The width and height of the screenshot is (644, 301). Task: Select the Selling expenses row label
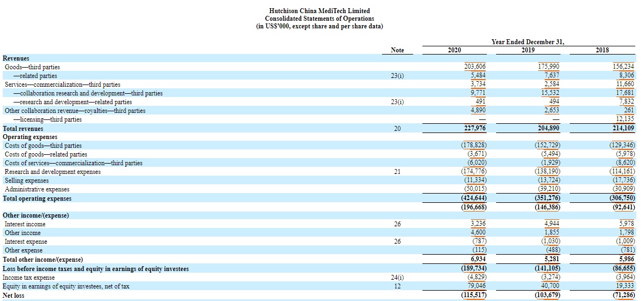27,180
